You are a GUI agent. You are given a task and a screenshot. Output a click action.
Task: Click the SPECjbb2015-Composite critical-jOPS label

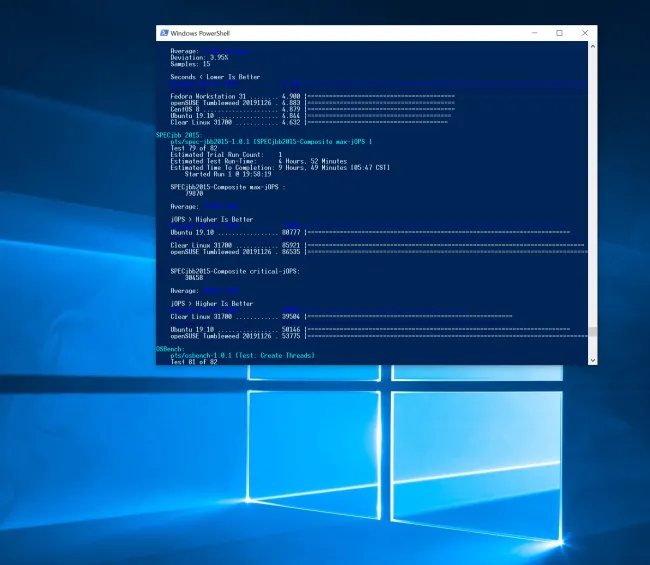click(x=234, y=270)
